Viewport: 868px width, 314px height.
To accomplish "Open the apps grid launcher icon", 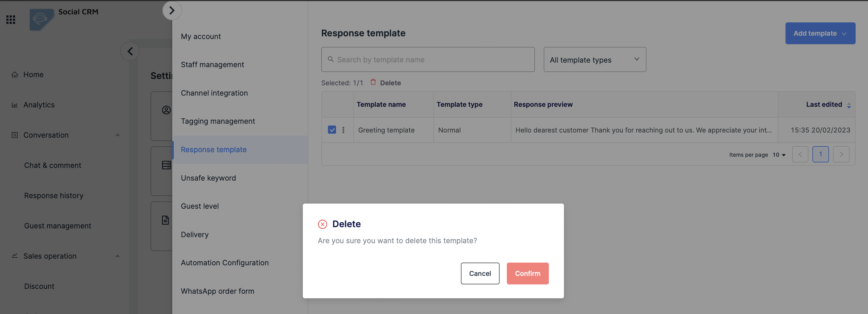I will 11,20.
